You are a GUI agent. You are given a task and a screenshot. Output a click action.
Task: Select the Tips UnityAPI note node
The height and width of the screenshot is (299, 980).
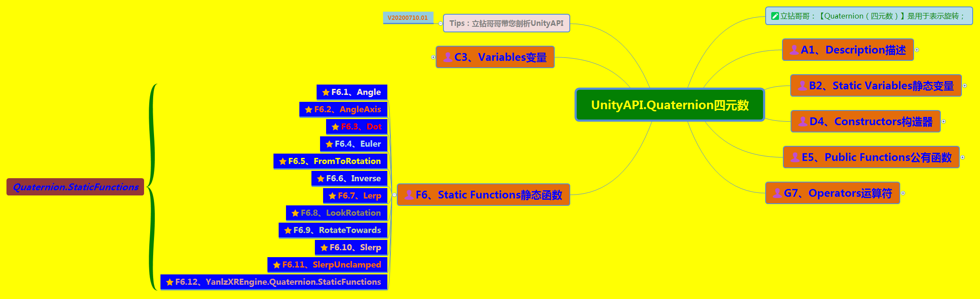pyautogui.click(x=506, y=23)
